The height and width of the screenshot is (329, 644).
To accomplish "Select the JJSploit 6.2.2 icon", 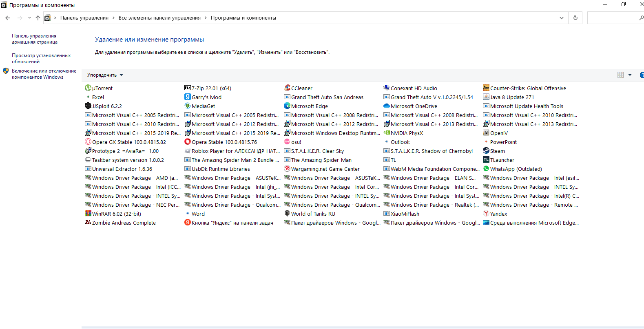I will [88, 106].
